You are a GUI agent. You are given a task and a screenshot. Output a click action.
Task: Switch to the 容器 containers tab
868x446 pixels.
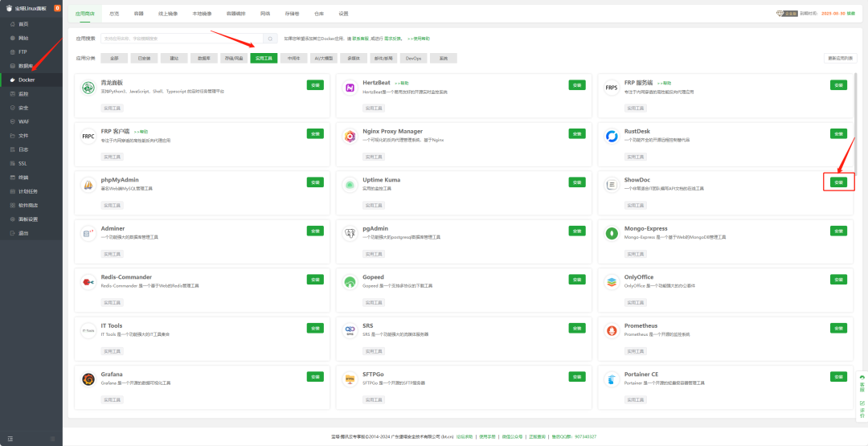click(138, 14)
